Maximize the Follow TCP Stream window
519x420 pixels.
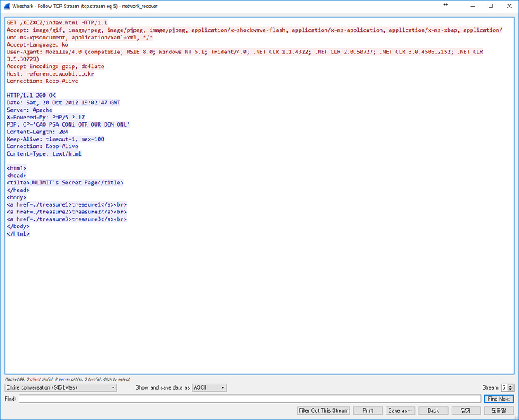click(x=491, y=6)
